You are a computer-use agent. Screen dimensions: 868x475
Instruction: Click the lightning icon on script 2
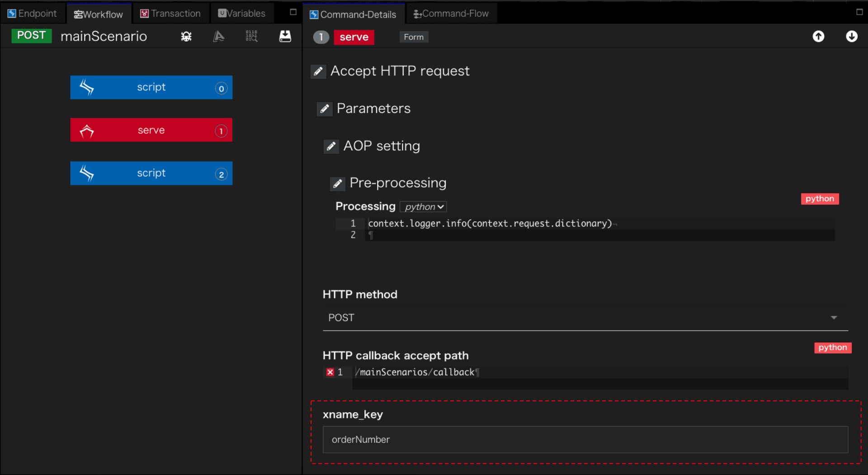point(87,173)
